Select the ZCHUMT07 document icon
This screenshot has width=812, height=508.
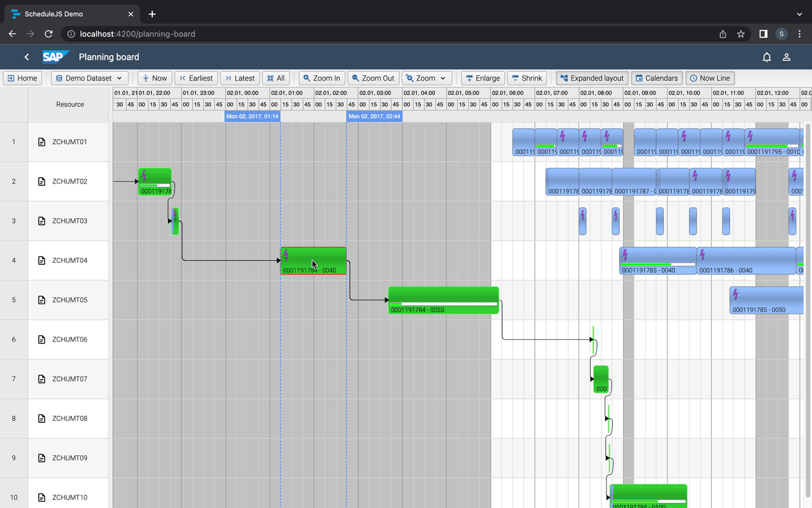point(42,379)
